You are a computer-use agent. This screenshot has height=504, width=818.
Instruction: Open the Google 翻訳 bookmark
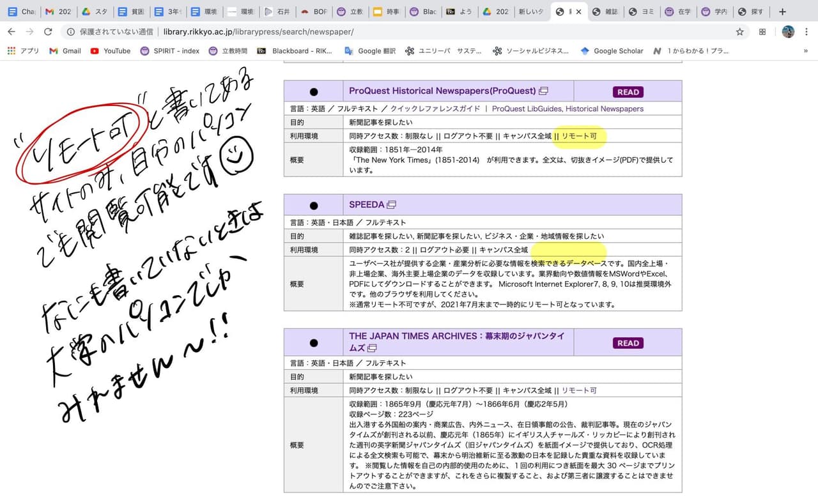(x=370, y=51)
